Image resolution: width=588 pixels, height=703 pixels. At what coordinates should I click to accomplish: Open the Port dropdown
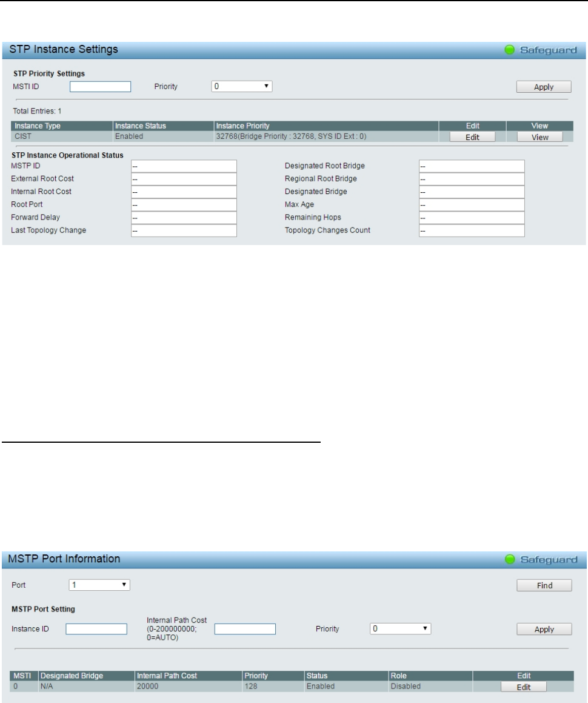point(99,585)
